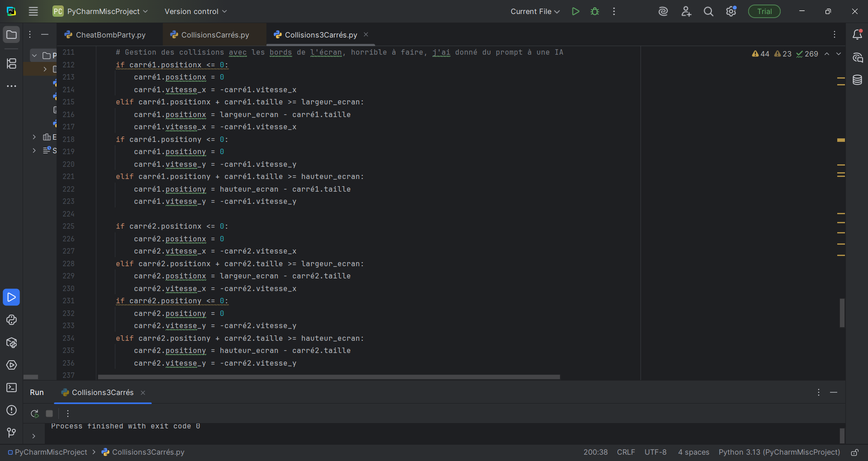Open AI Chat tool window on the right sidebar

point(857,57)
